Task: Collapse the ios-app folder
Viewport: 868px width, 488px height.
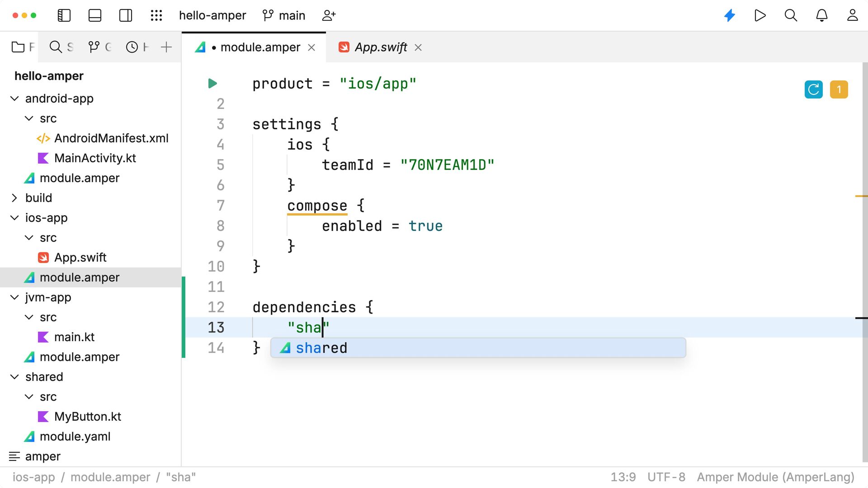Action: 14,218
